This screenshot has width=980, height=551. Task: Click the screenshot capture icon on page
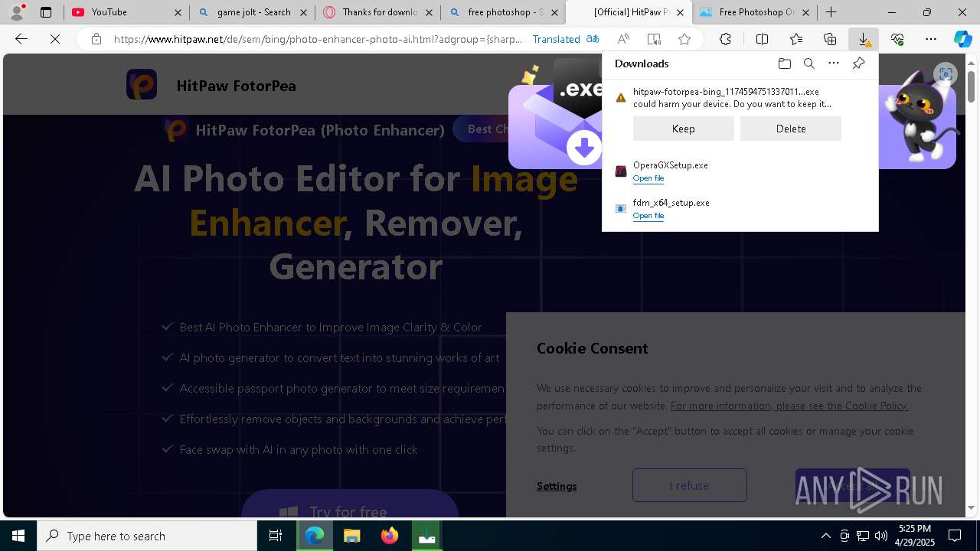(x=946, y=74)
